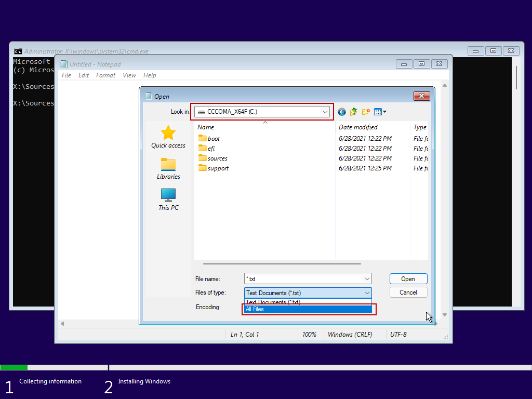Click the Cancel button

[408, 292]
